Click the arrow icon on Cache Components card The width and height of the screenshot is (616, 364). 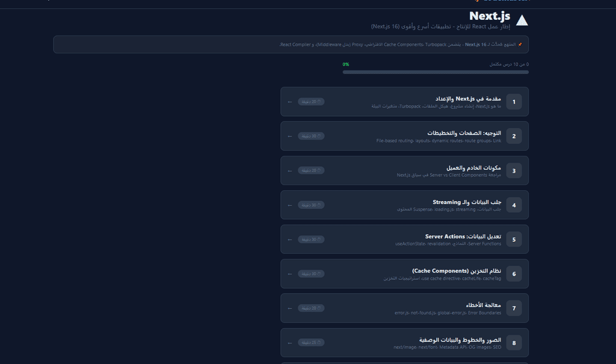point(290,274)
